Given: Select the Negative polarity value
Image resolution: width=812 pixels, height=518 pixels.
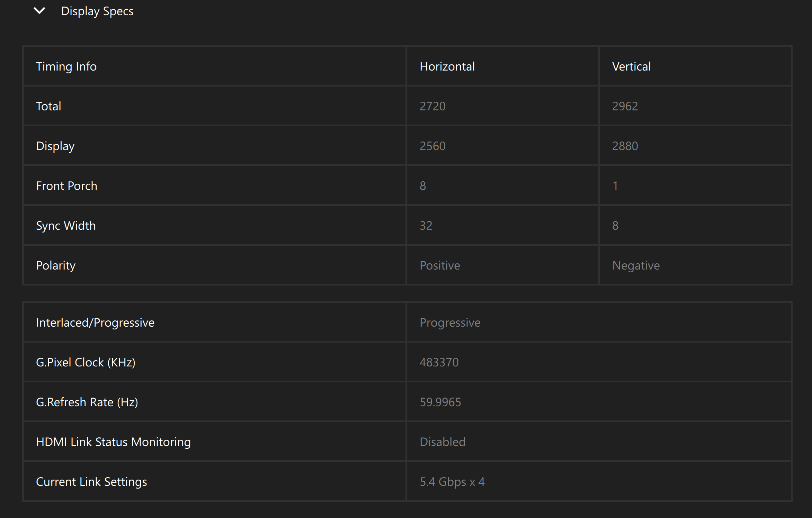Looking at the screenshot, I should 636,265.
